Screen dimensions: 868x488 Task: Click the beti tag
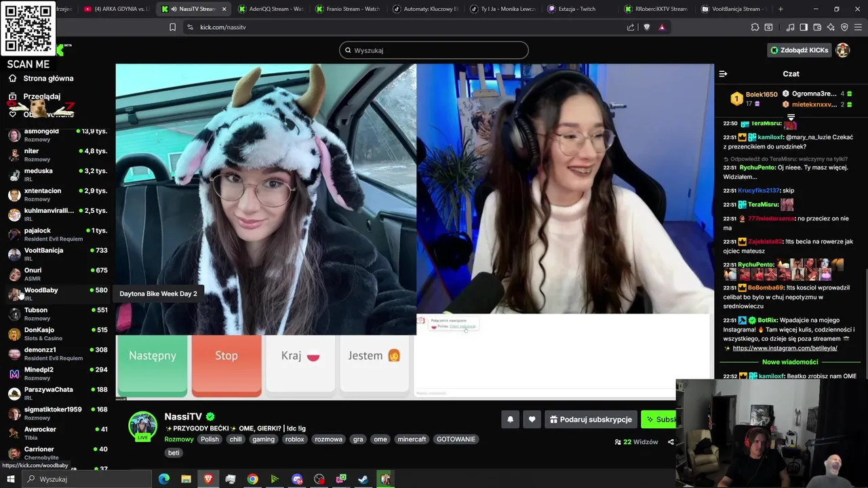coord(174,453)
